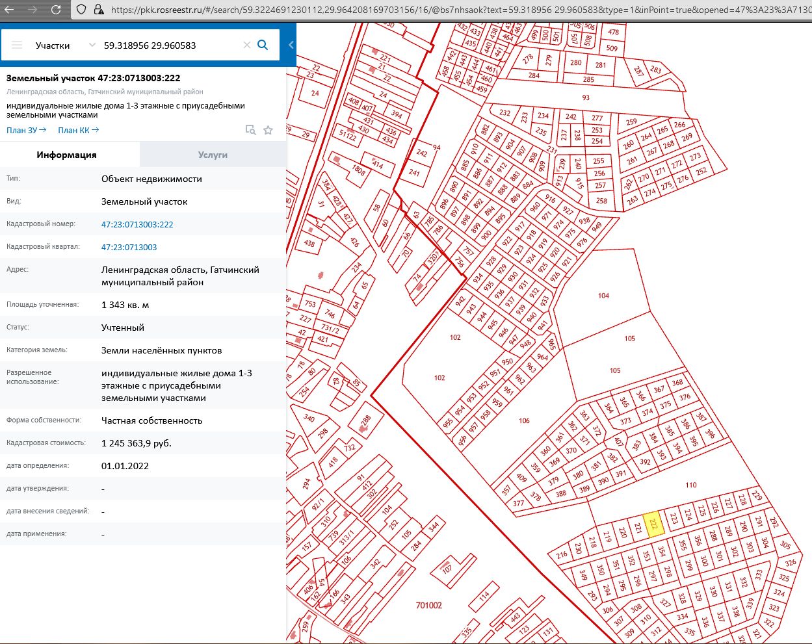Open the План КК link

click(x=78, y=131)
